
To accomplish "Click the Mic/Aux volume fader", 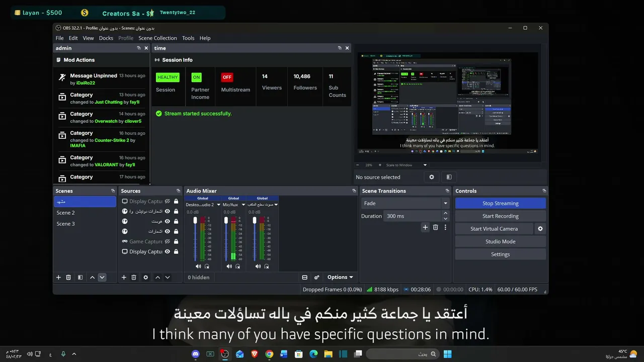I will (226, 220).
